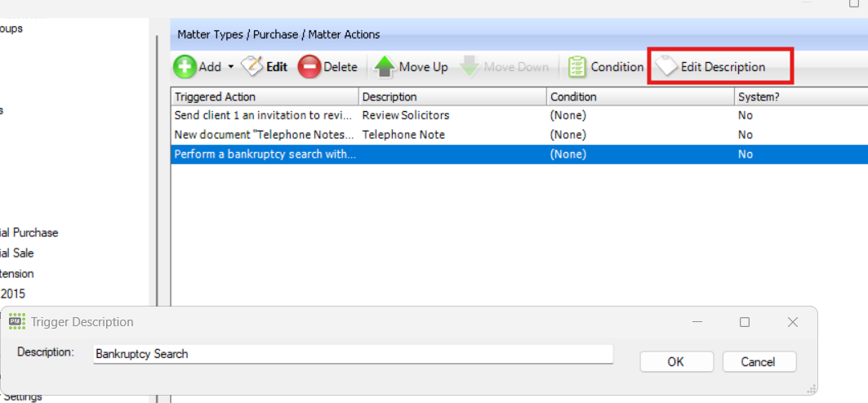Click the PM icon in dialog title

(17, 321)
